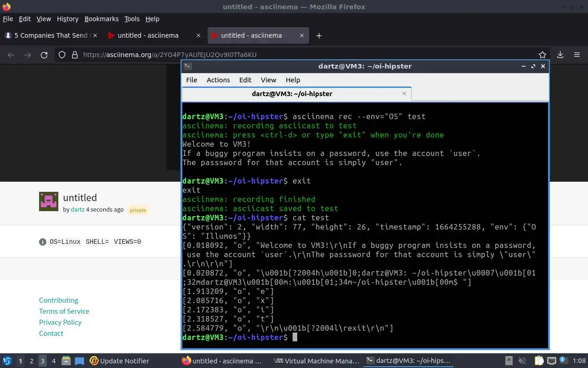Click the info icon beside OS=Linux
The width and height of the screenshot is (588, 368).
[x=43, y=241]
